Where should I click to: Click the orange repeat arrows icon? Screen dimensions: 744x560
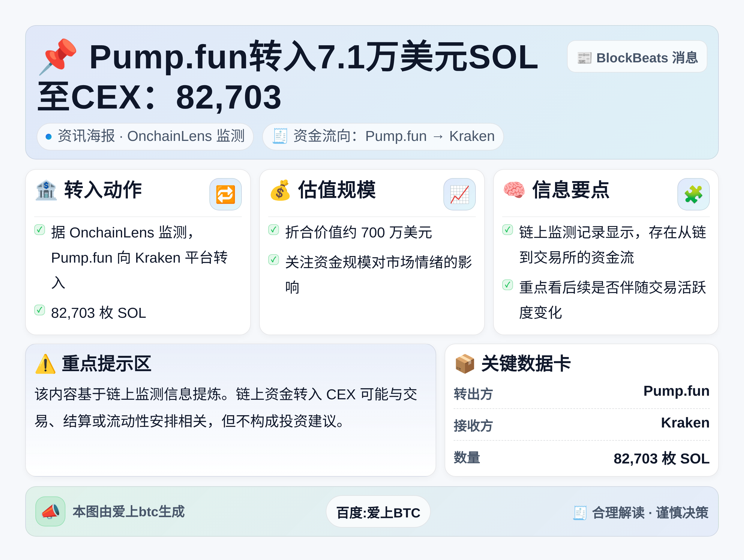point(226,194)
